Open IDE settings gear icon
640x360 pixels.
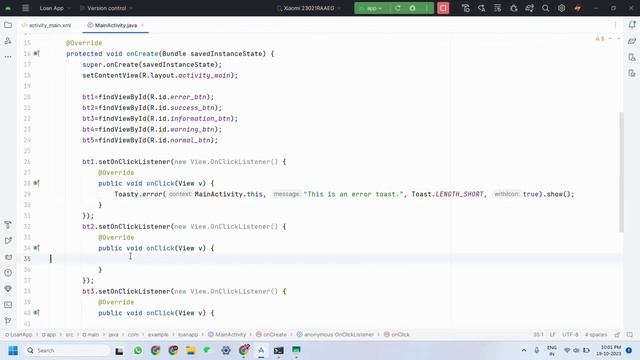pyautogui.click(x=561, y=8)
